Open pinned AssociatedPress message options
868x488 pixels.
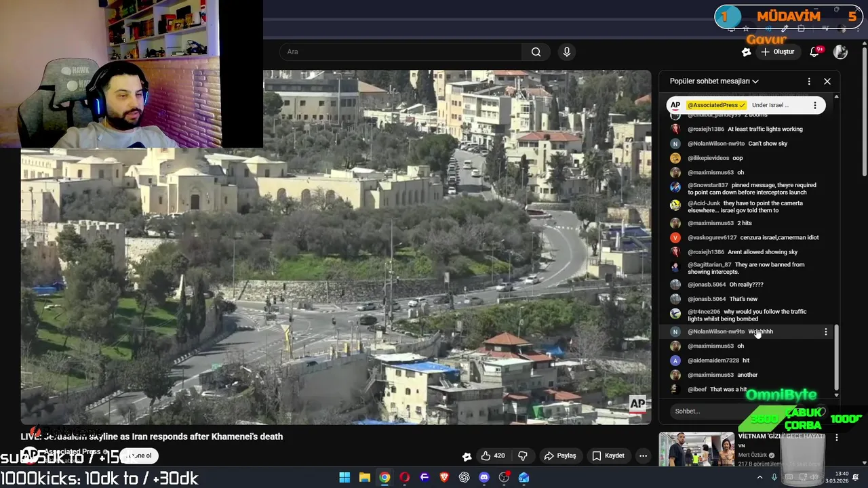tap(814, 105)
